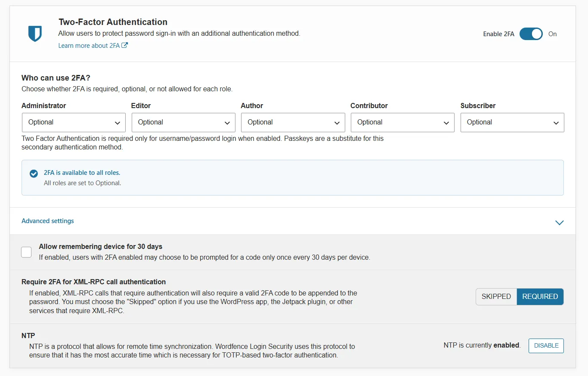Click the All roles are set to Optional text
This screenshot has height=376, width=588.
tap(83, 183)
